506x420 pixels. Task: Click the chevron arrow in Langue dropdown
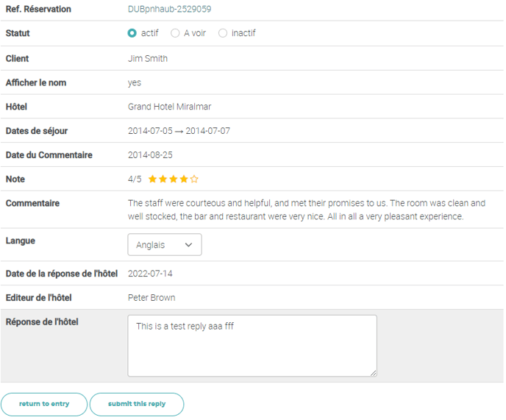point(188,245)
